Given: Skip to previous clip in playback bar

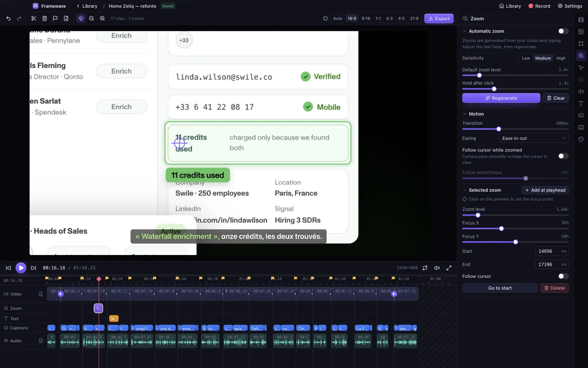Looking at the screenshot, I should point(8,268).
